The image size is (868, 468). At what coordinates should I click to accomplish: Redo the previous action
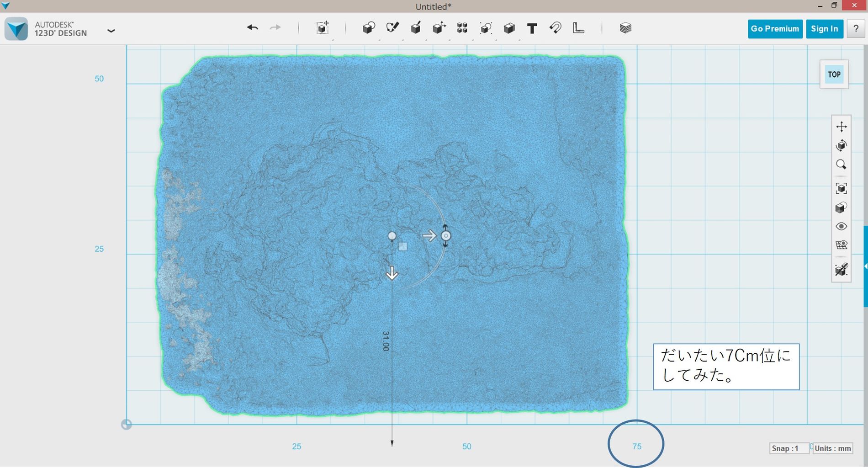click(x=275, y=28)
